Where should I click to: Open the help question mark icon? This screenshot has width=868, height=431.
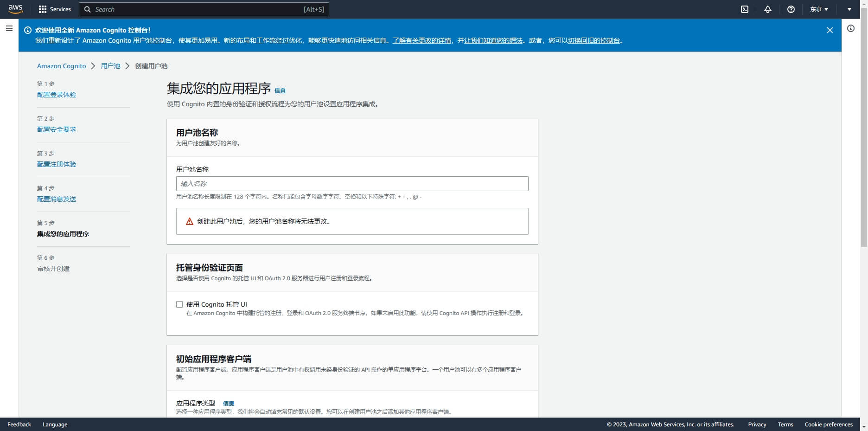click(791, 9)
